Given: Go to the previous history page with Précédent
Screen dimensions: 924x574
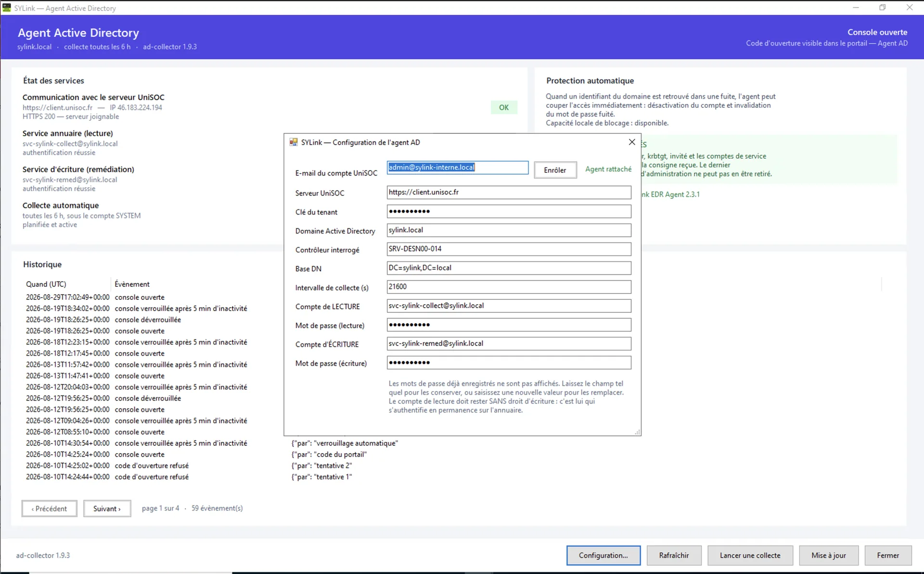Looking at the screenshot, I should pos(49,509).
